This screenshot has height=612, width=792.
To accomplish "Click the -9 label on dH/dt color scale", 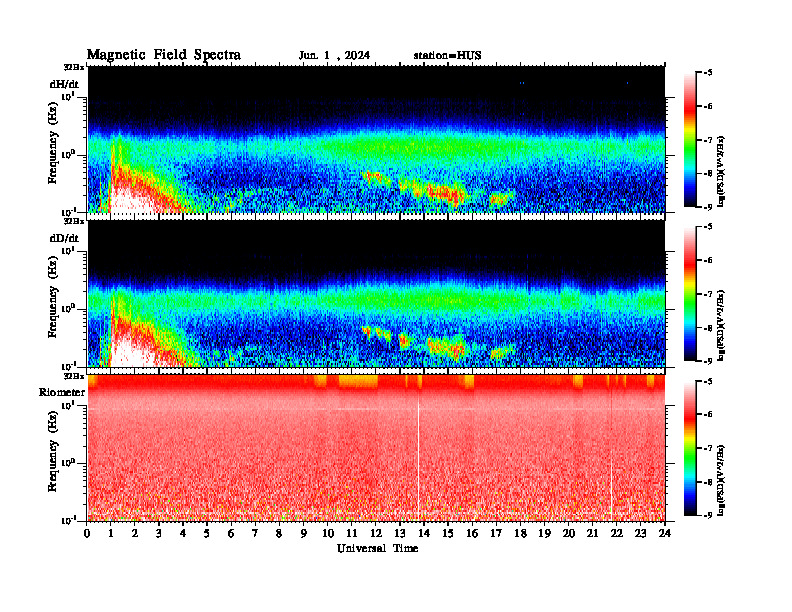I will [708, 207].
